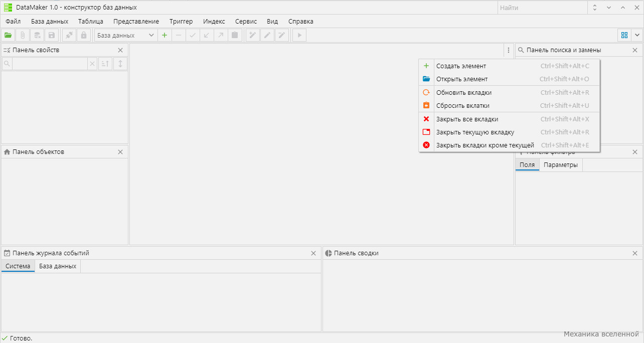Open the Таблица menu
Viewport: 644px width, 343px height.
click(x=91, y=21)
